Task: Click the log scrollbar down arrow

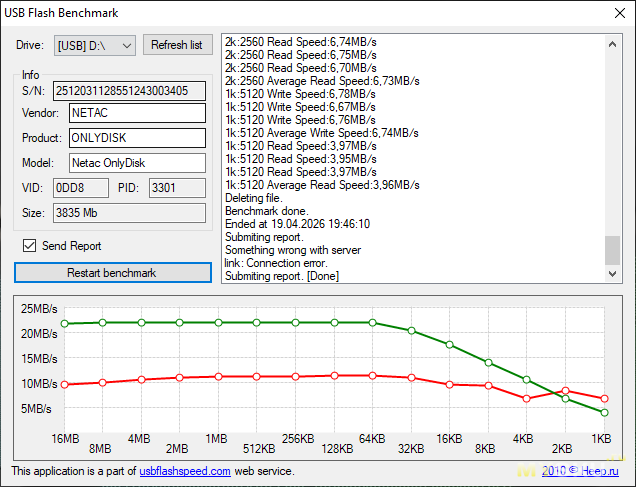Action: tap(612, 273)
